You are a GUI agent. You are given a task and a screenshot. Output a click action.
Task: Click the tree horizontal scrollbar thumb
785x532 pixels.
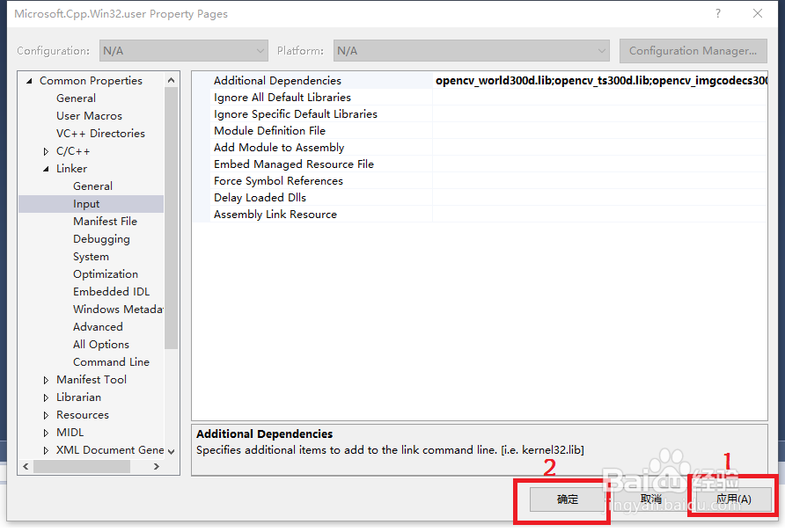[82, 466]
